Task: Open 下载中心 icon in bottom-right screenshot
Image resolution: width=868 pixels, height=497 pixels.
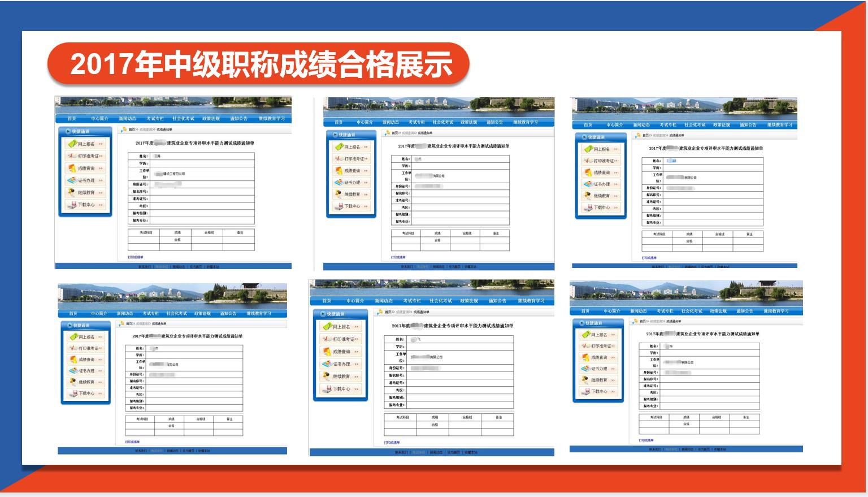Action: (x=586, y=391)
